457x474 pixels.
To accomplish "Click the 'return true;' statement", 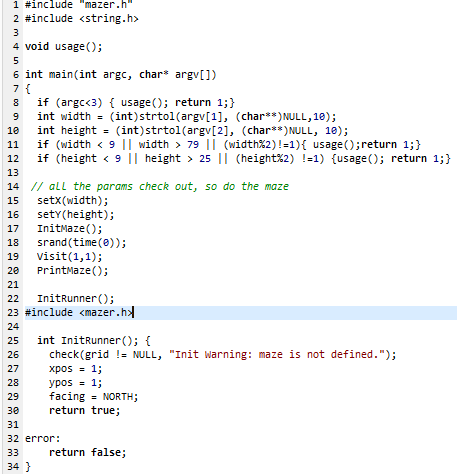I will [85, 411].
